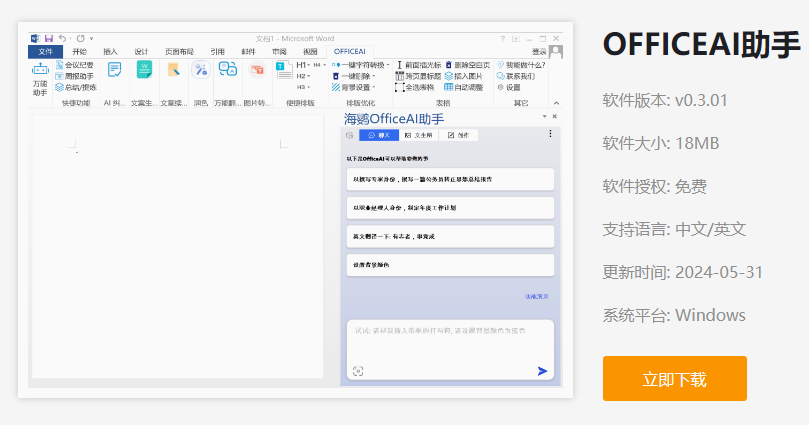The height and width of the screenshot is (425, 809).
Task: Select the 文章续写 ribbon icon
Action: (173, 70)
